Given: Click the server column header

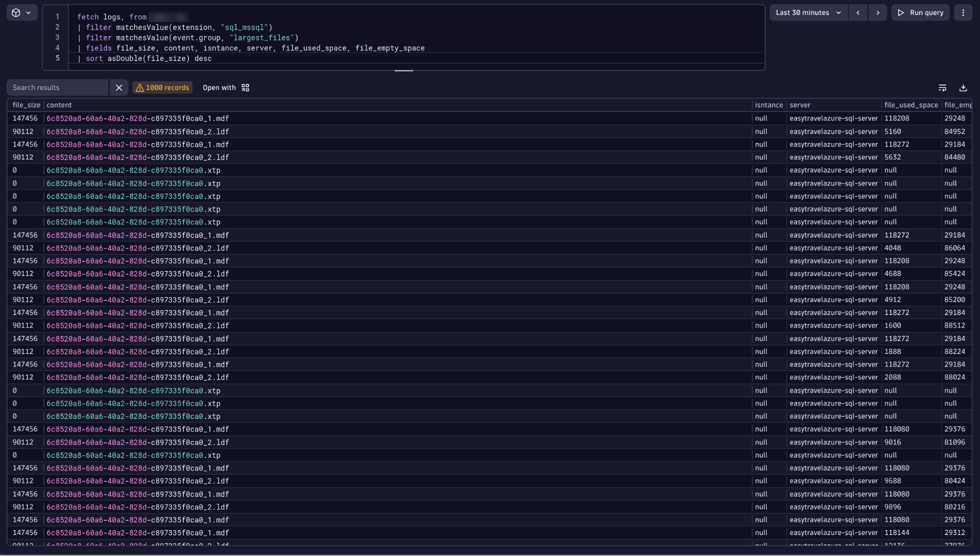Looking at the screenshot, I should point(800,105).
